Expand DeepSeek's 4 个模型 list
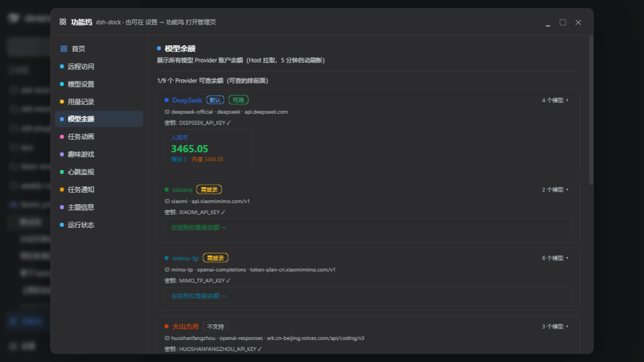This screenshot has width=644, height=362. [555, 100]
